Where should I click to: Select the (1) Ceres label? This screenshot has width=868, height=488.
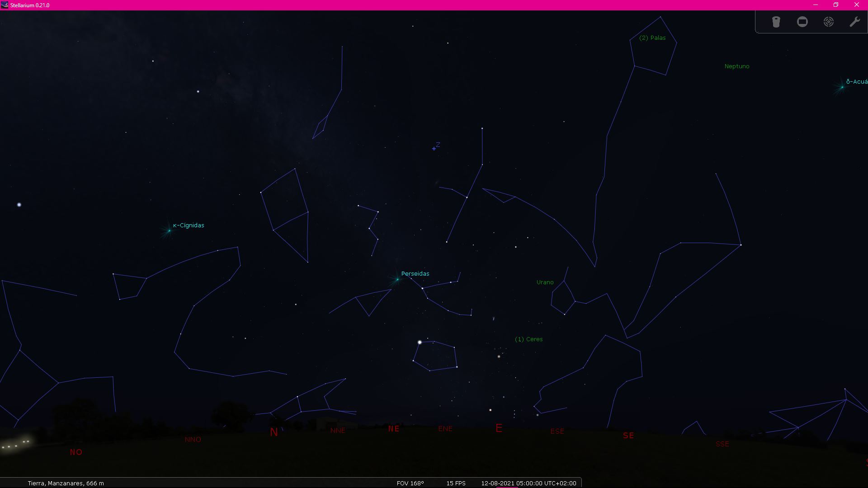pyautogui.click(x=528, y=339)
